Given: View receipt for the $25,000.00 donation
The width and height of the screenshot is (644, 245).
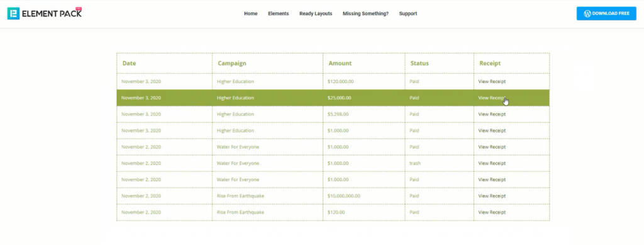Looking at the screenshot, I should (x=492, y=98).
